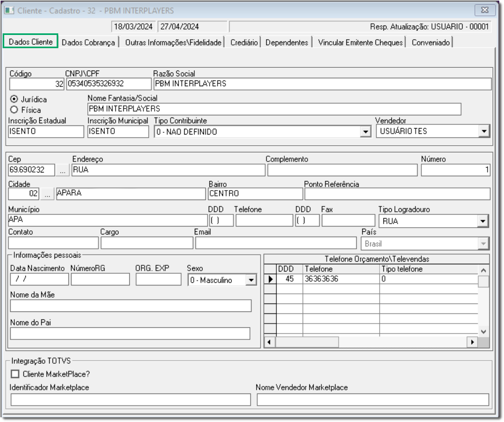Select the row indicator arrow in phone grid
The height and width of the screenshot is (422, 504).
[x=271, y=279]
